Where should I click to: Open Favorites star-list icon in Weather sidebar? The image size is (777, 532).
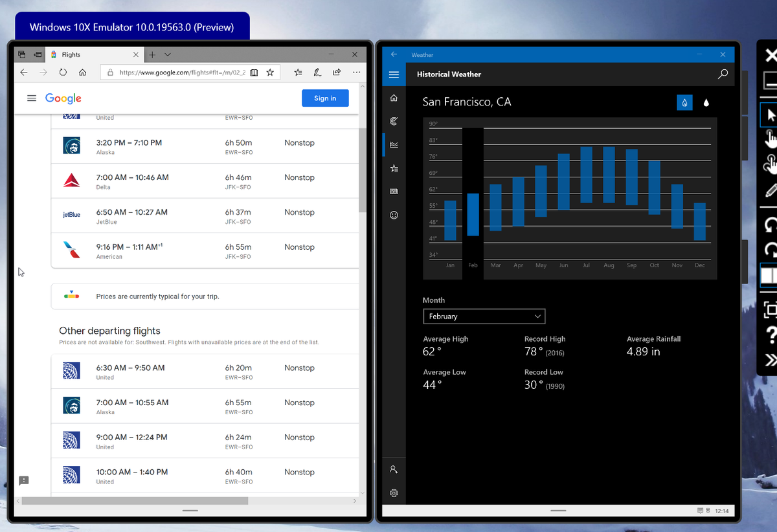(x=394, y=168)
